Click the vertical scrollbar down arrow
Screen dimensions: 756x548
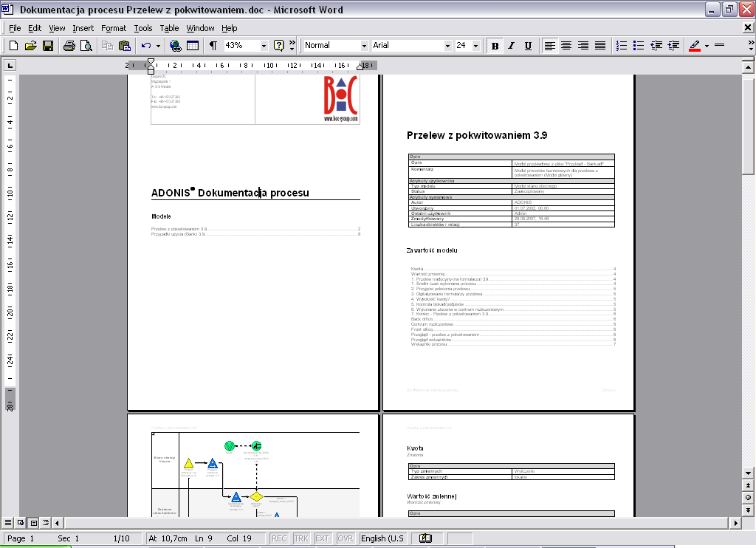749,473
